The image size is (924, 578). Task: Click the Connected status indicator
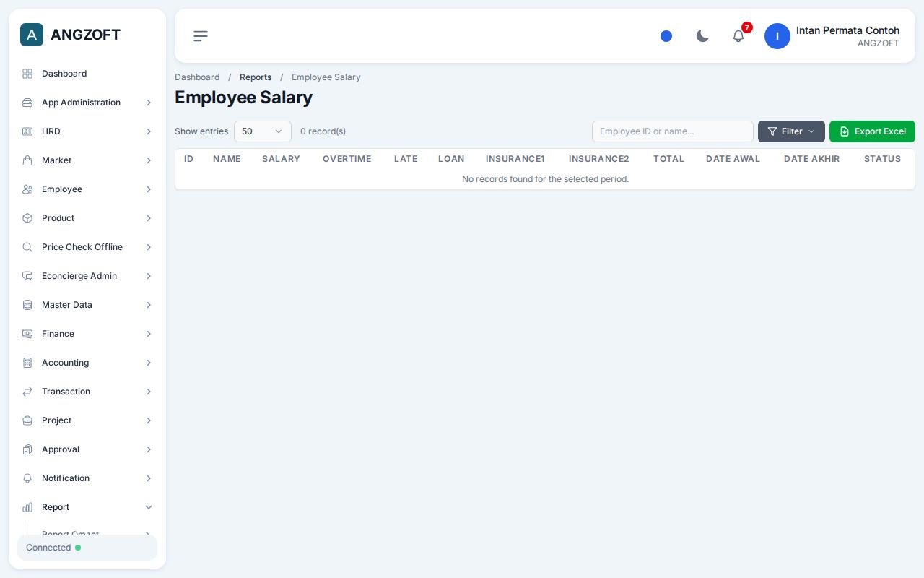click(x=87, y=548)
